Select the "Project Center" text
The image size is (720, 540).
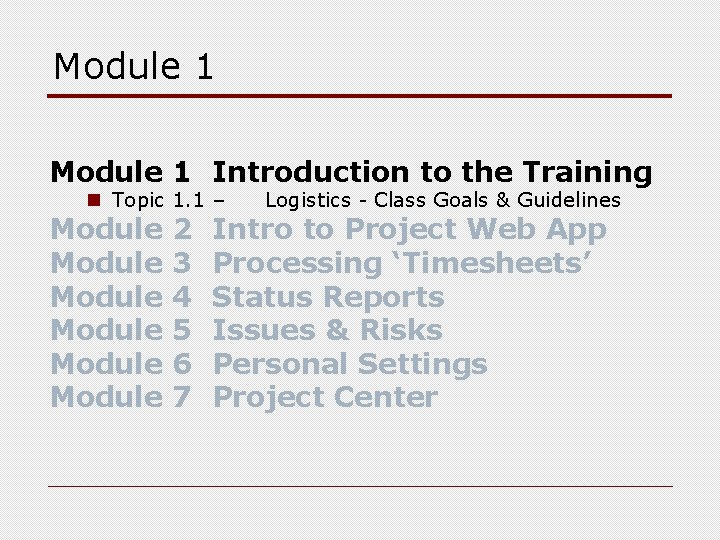point(326,398)
